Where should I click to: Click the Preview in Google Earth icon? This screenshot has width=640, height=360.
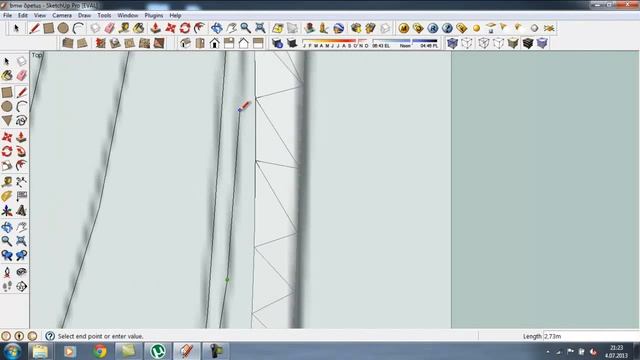pos(338,28)
